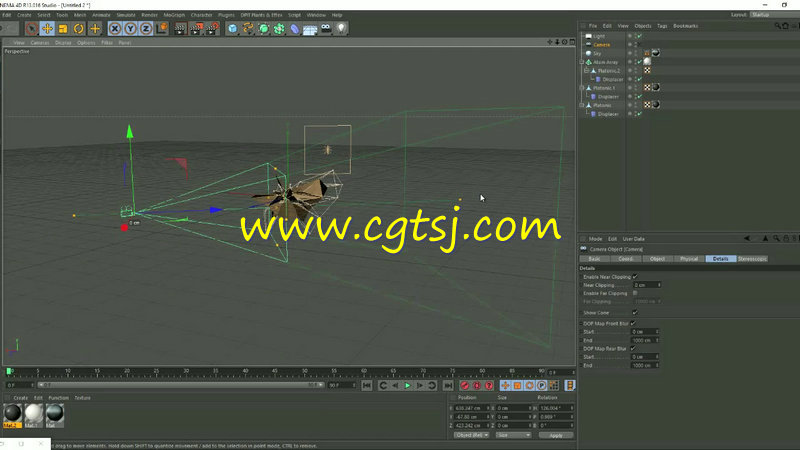The image size is (800, 450).
Task: Switch to the Physical tab
Action: tap(689, 259)
